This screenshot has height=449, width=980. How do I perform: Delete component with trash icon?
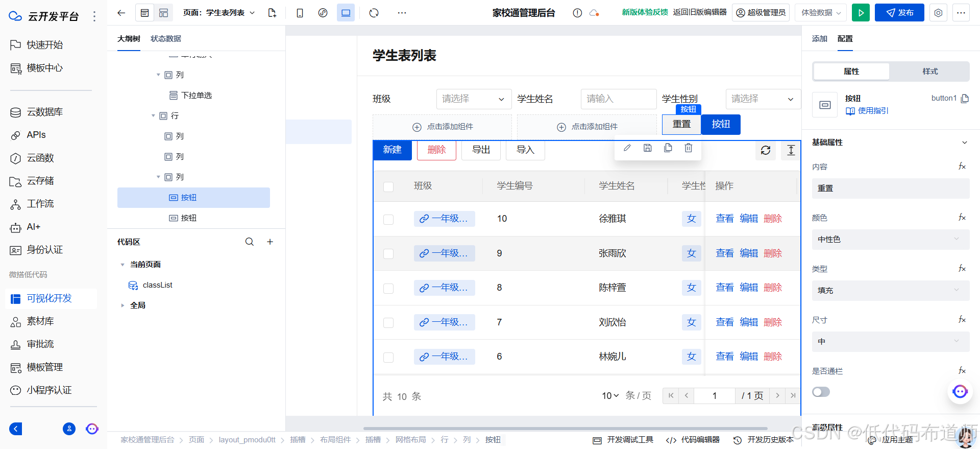pos(689,148)
